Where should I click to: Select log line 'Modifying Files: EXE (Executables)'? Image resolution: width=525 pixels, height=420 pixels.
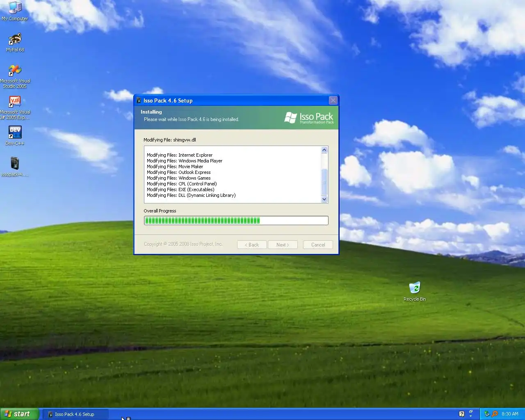coord(180,189)
